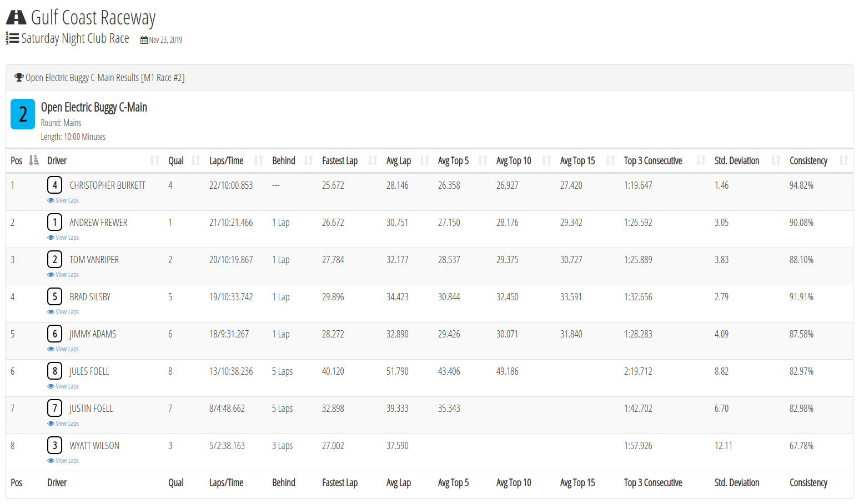Click driver name JULES FOELL

[x=89, y=371]
